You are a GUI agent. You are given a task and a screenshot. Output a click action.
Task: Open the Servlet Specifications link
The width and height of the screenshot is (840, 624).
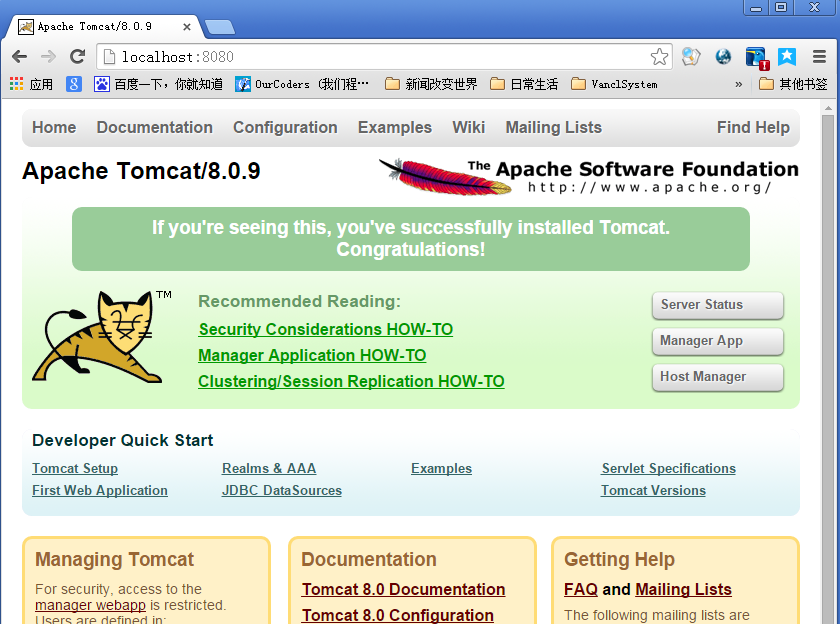(669, 469)
